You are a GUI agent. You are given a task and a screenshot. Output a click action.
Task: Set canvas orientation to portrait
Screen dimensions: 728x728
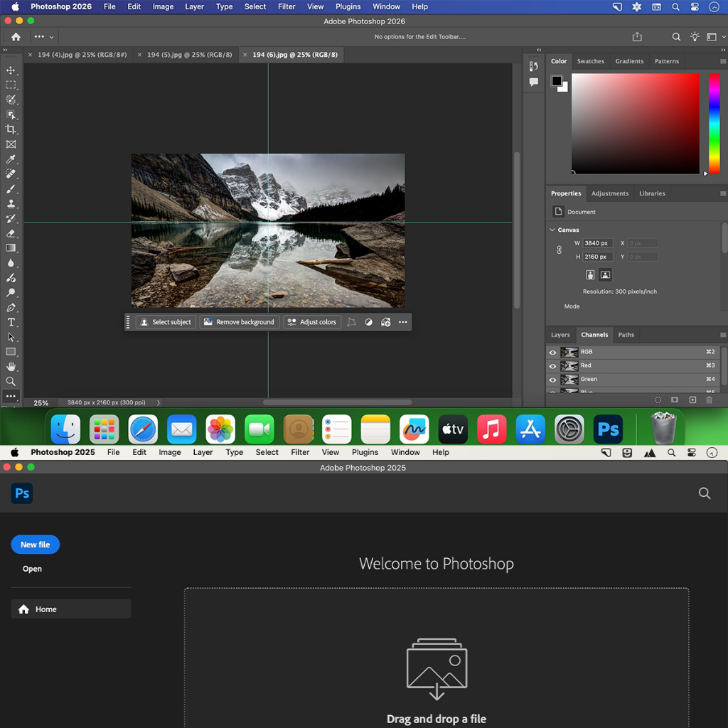590,275
